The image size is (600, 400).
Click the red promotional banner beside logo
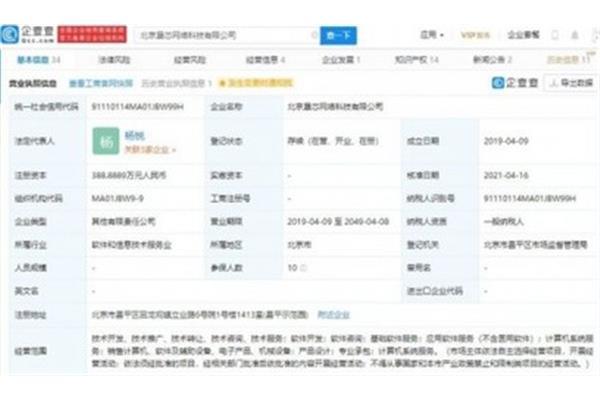pyautogui.click(x=92, y=34)
